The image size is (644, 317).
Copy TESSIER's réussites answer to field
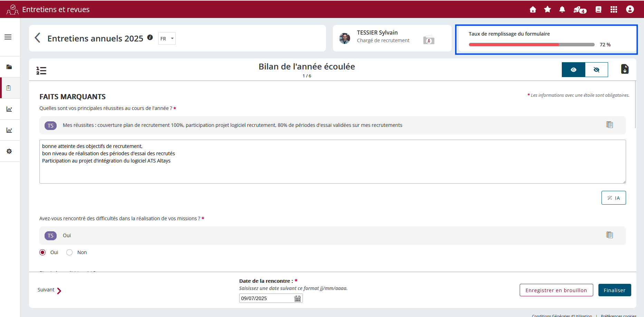coord(609,125)
